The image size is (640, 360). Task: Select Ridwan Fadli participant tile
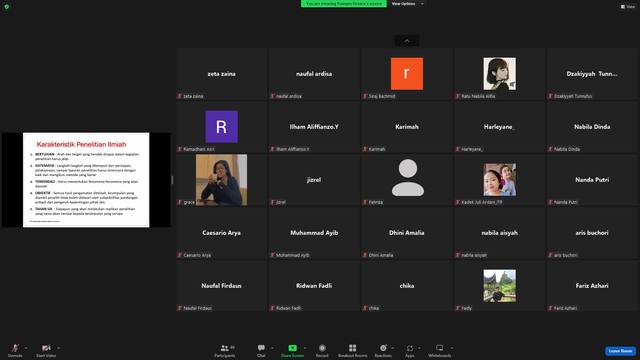(314, 286)
